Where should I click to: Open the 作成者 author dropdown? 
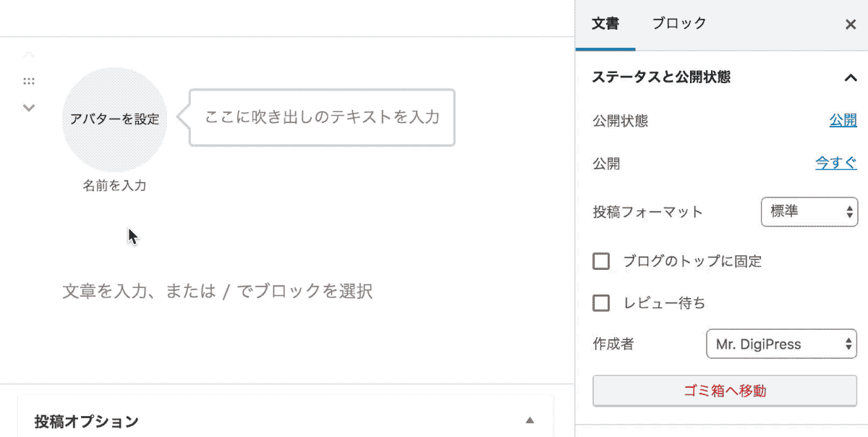pyautogui.click(x=781, y=344)
